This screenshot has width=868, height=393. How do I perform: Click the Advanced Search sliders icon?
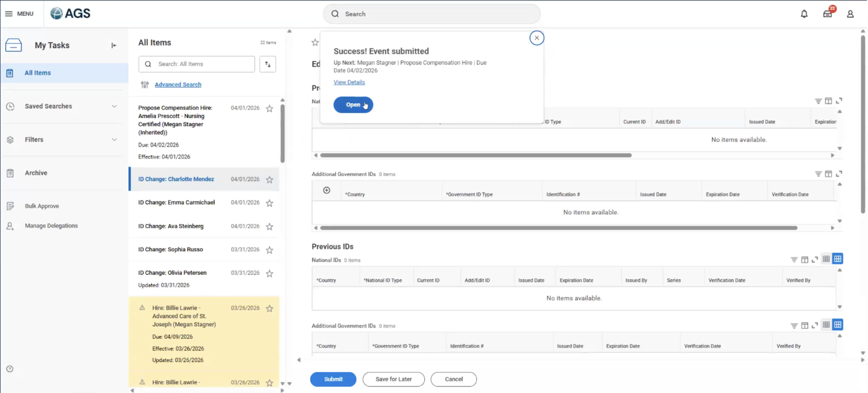click(x=145, y=85)
